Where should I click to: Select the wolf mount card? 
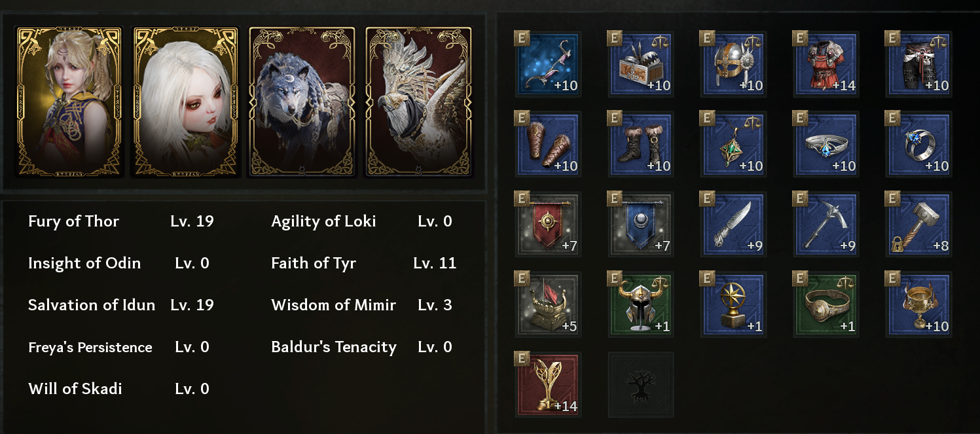pyautogui.click(x=302, y=102)
